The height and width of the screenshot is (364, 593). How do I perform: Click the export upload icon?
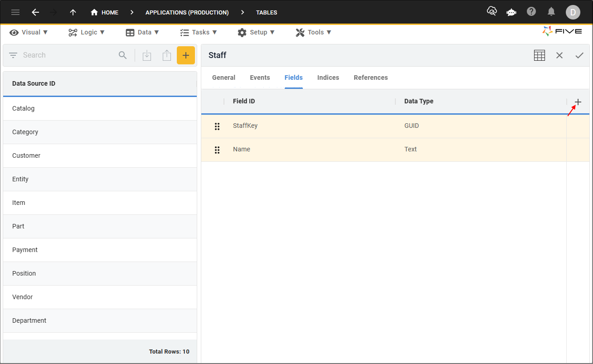point(167,55)
